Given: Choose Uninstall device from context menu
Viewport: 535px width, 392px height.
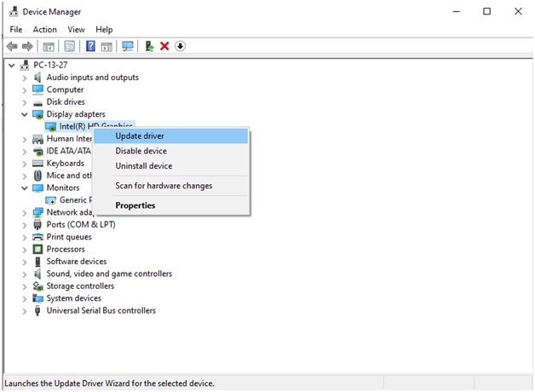Looking at the screenshot, I should point(171,166).
